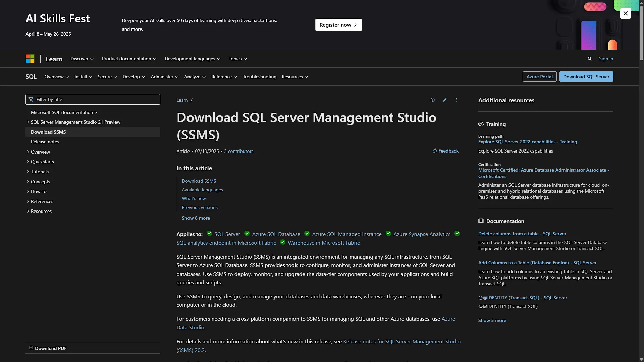644x362 pixels.
Task: Expand the Administer dropdown
Action: pos(165,77)
